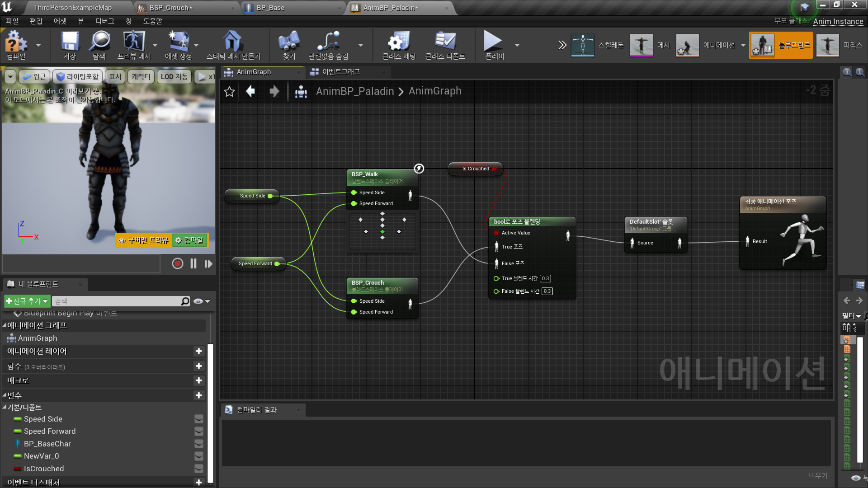Toggle visibility icon for Speed Side variable

pos(198,419)
